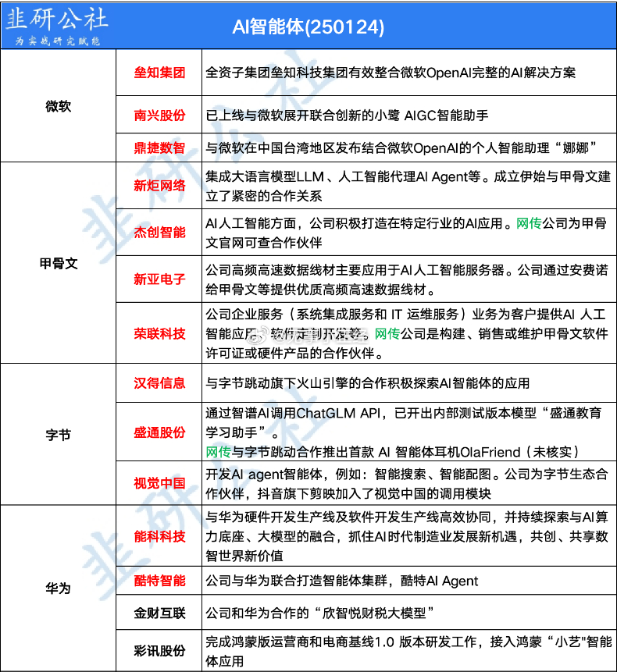Click the company name 酷特智能
Viewport: 617px width, 672px height.
coord(159,580)
